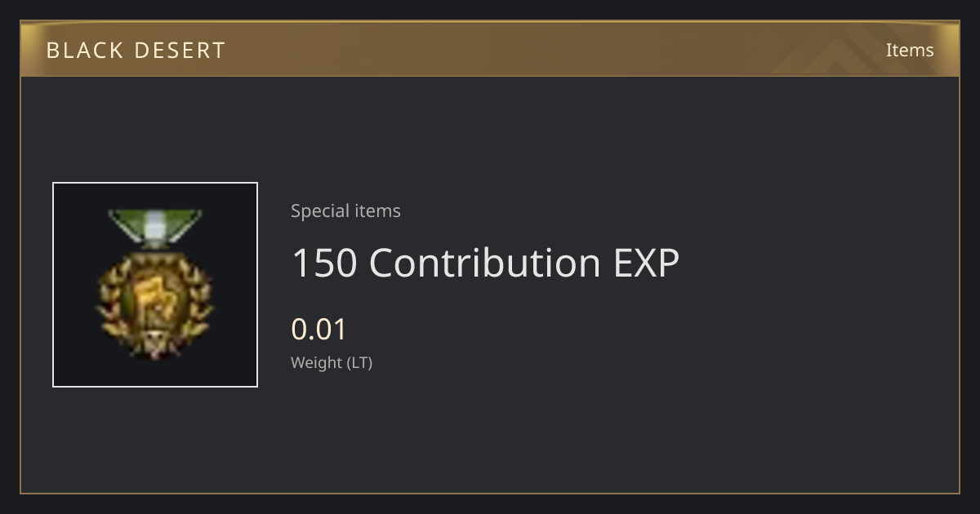Click the (LT) unit text under weight
Viewport: 980px width, 514px height.
click(360, 363)
